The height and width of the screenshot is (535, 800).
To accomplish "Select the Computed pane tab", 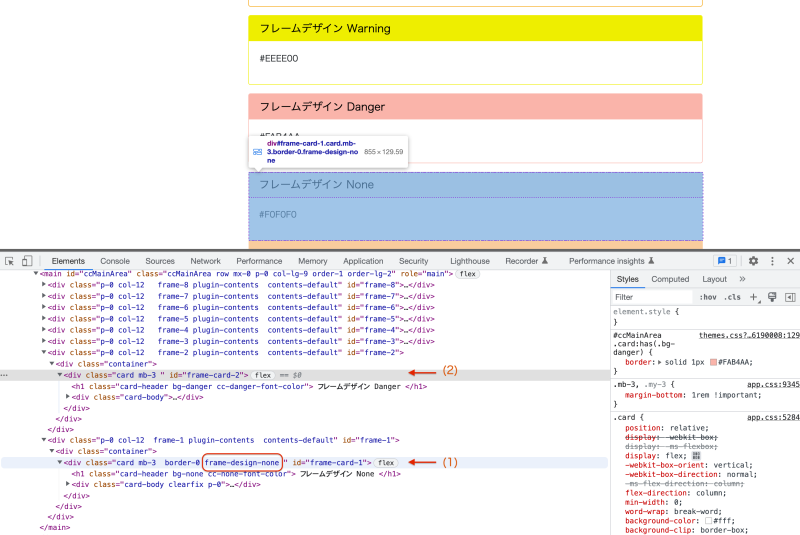I will click(x=670, y=279).
